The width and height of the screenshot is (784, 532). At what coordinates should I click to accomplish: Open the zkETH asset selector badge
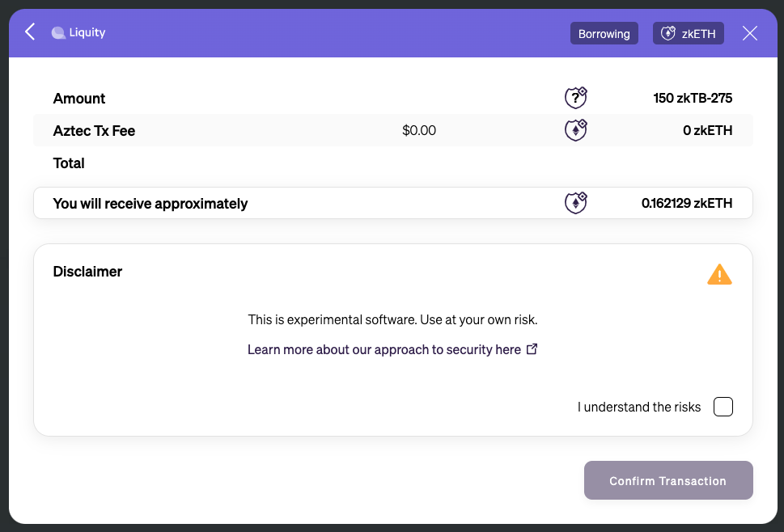coord(688,33)
